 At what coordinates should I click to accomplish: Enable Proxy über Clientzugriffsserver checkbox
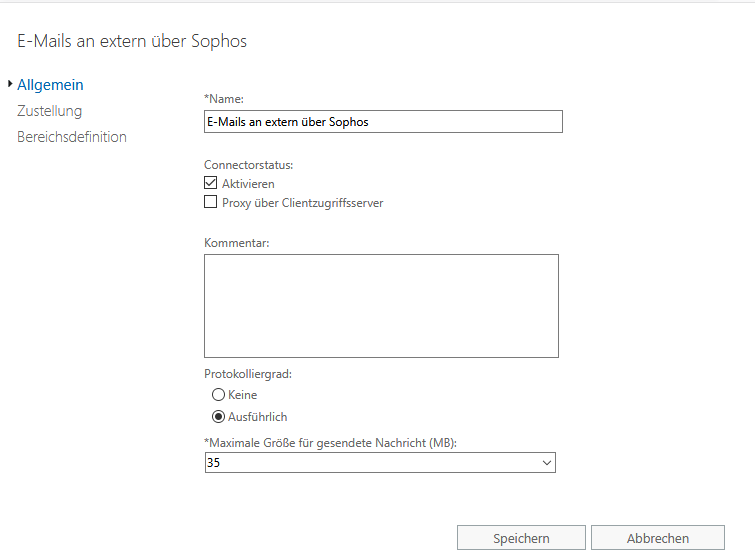pyautogui.click(x=210, y=202)
